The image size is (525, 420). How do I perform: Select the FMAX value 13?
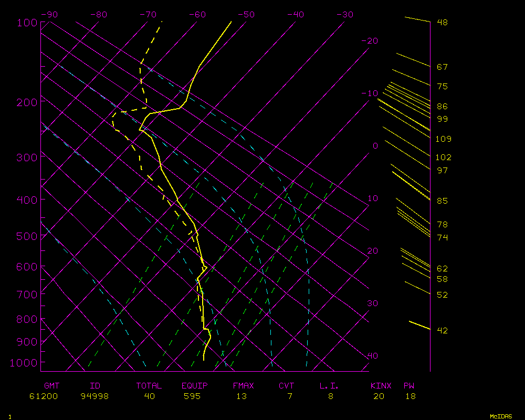point(241,396)
